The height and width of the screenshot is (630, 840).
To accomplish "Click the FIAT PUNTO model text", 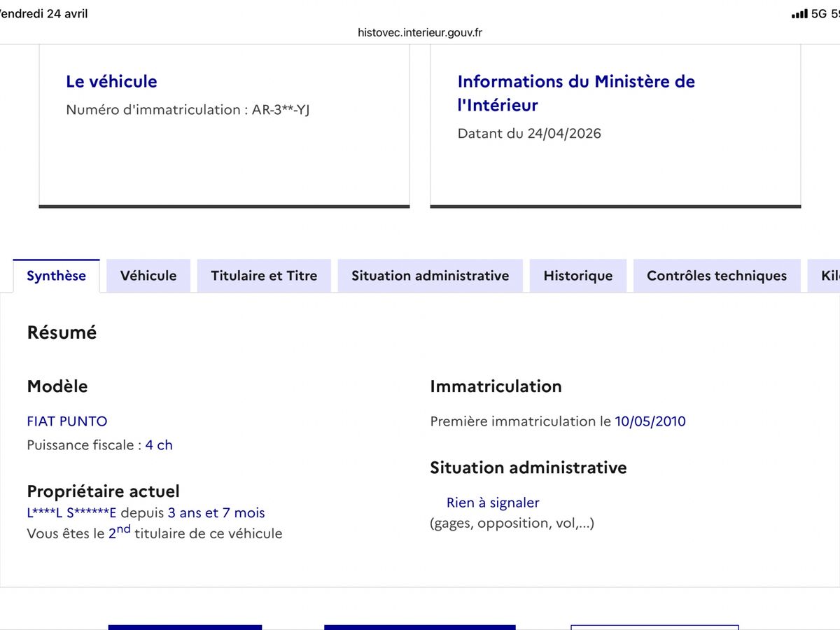I will coord(67,421).
